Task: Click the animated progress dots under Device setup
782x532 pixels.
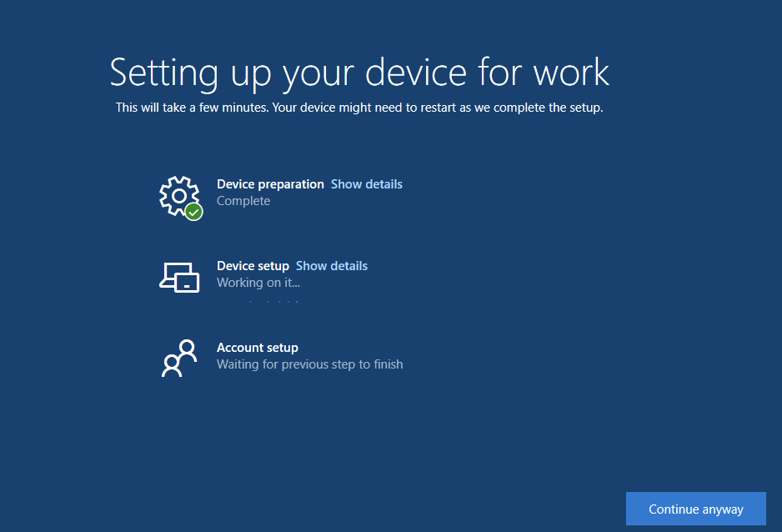Action: click(x=273, y=301)
